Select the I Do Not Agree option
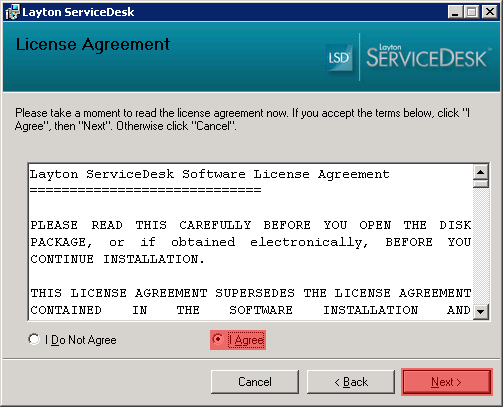Image resolution: width=503 pixels, height=407 pixels. 73,340
